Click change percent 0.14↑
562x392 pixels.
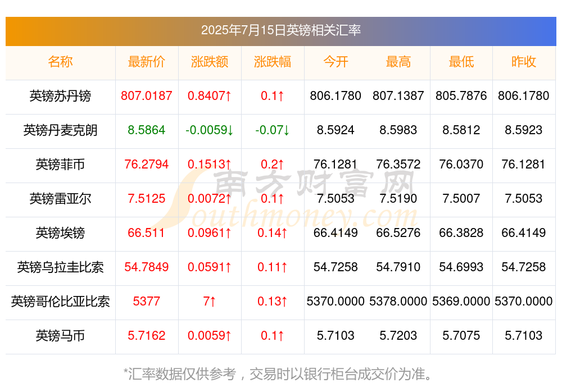pos(273,233)
